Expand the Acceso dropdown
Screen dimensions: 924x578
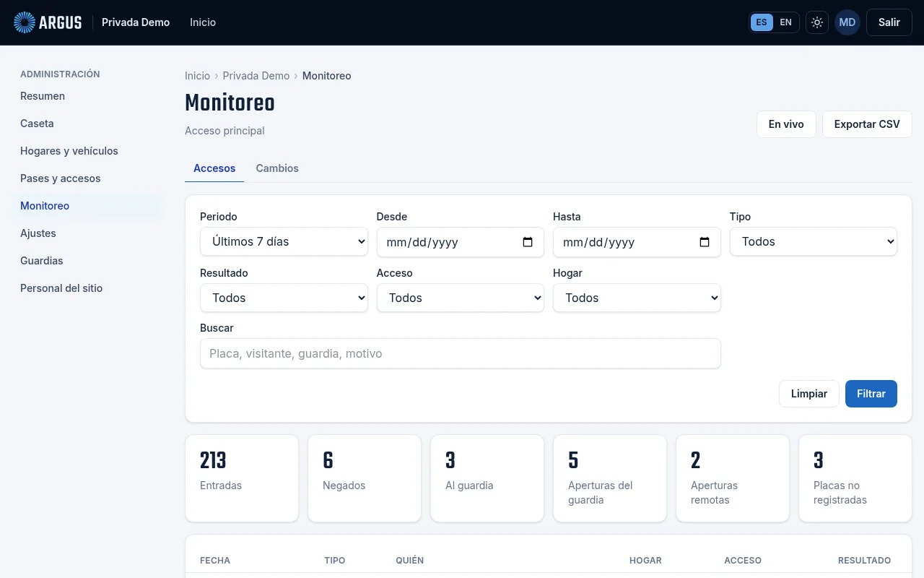pyautogui.click(x=460, y=298)
